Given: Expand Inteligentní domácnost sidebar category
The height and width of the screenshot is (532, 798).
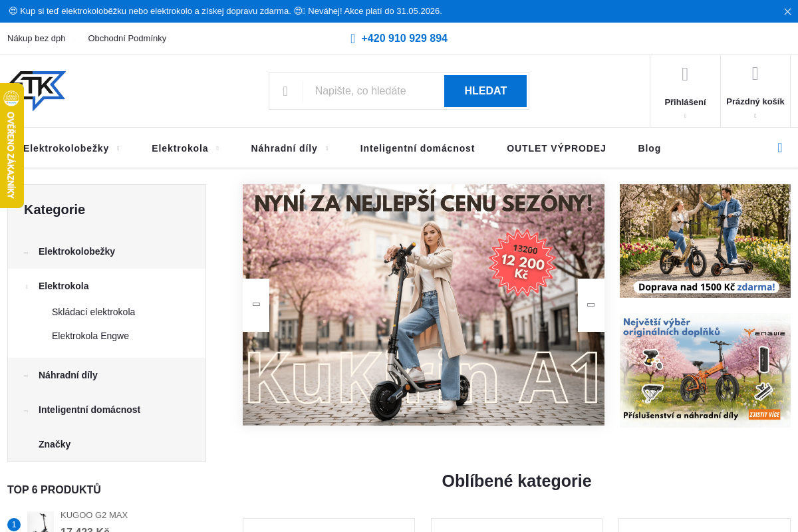Looking at the screenshot, I should click(26, 410).
